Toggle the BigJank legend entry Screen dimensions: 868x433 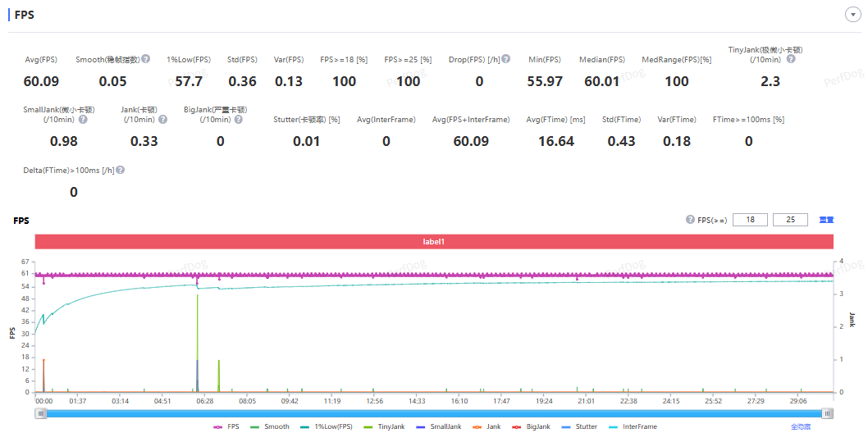coord(530,427)
